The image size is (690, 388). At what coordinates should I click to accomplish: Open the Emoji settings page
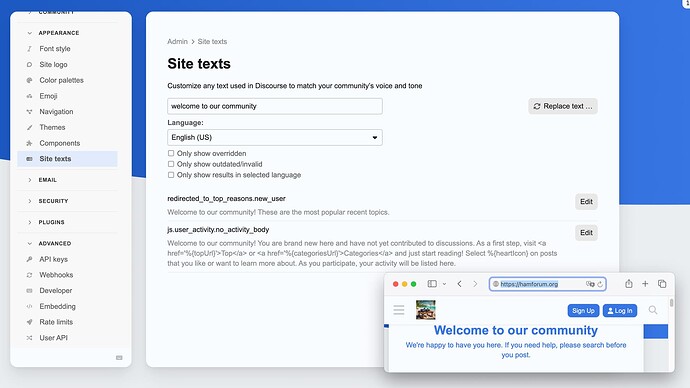click(48, 96)
